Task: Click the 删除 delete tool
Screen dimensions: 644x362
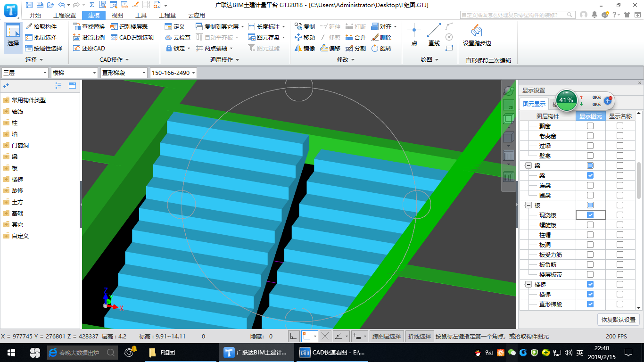Action: click(x=381, y=37)
